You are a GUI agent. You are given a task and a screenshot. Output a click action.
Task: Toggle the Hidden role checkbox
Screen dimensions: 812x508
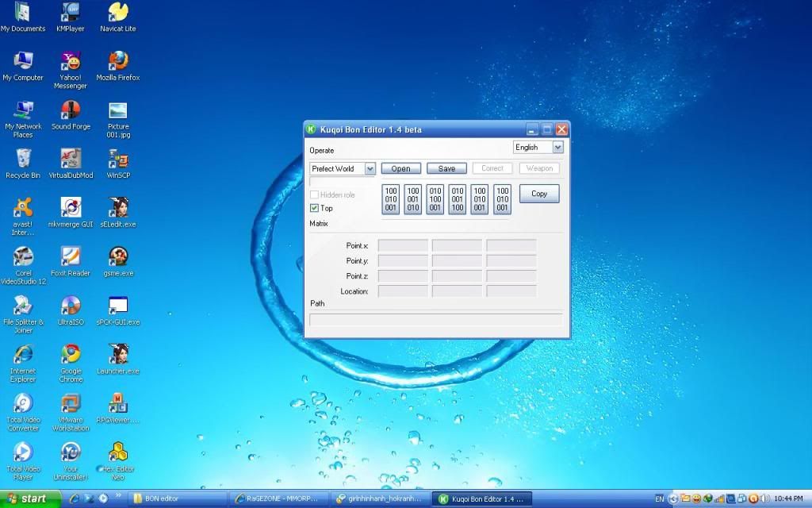coord(315,194)
